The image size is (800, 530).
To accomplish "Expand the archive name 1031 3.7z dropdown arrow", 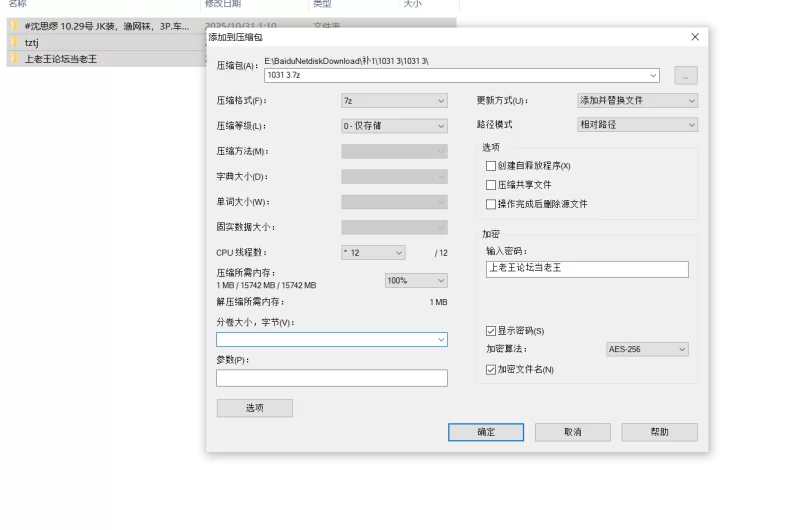I will point(653,75).
